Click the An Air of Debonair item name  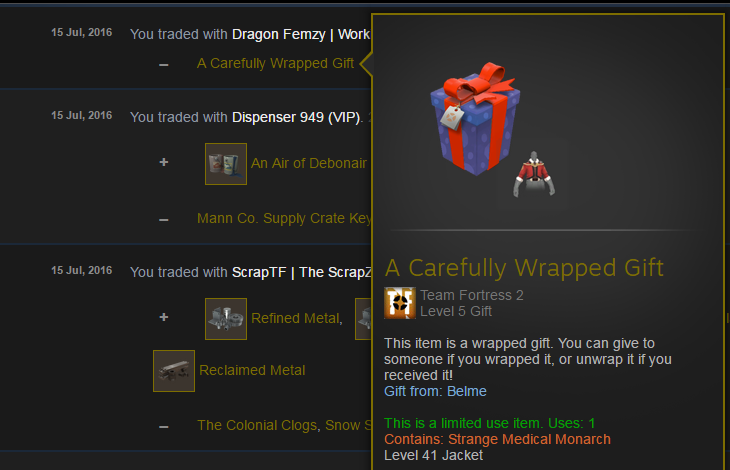pos(309,163)
